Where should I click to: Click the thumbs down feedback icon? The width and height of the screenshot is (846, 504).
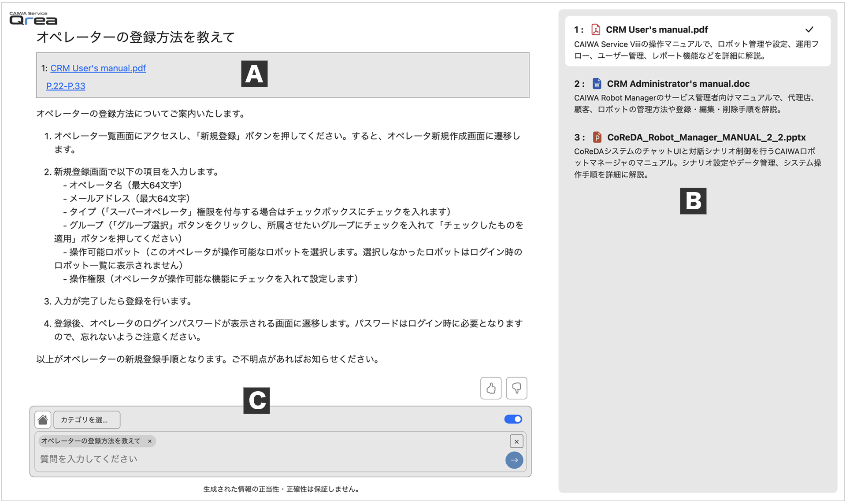(x=516, y=388)
